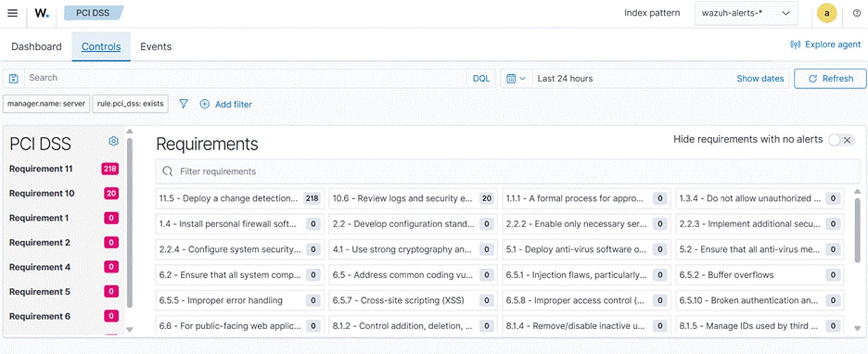Click the Show dates link

[760, 78]
